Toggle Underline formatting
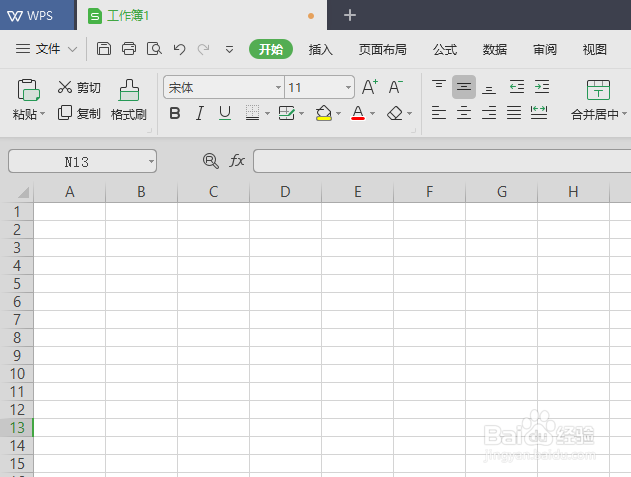 tap(225, 114)
